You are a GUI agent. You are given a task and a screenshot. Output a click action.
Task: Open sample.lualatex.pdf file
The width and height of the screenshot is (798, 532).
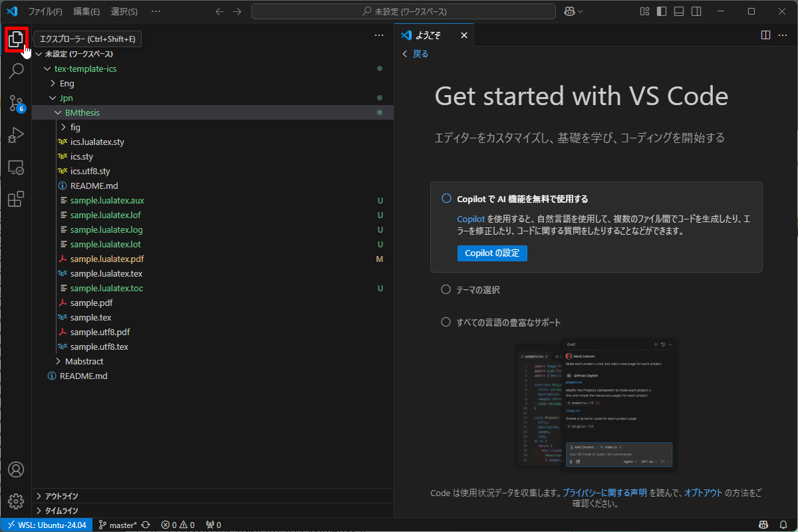point(107,259)
